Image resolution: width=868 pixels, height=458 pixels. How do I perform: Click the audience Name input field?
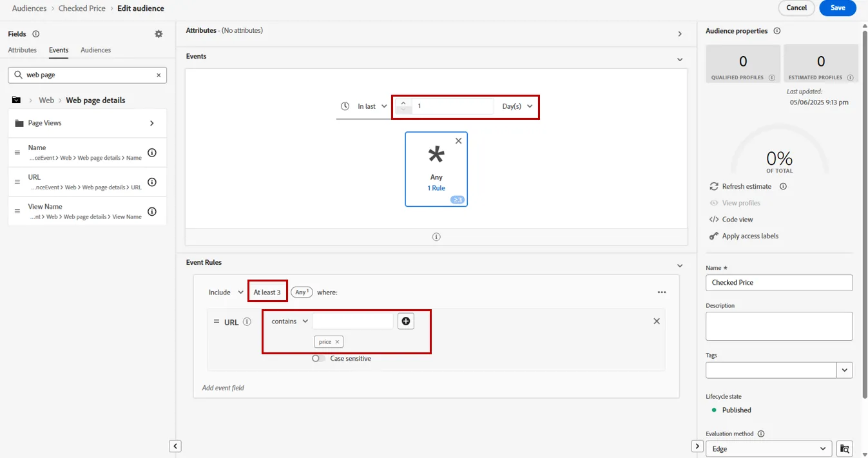pyautogui.click(x=779, y=283)
